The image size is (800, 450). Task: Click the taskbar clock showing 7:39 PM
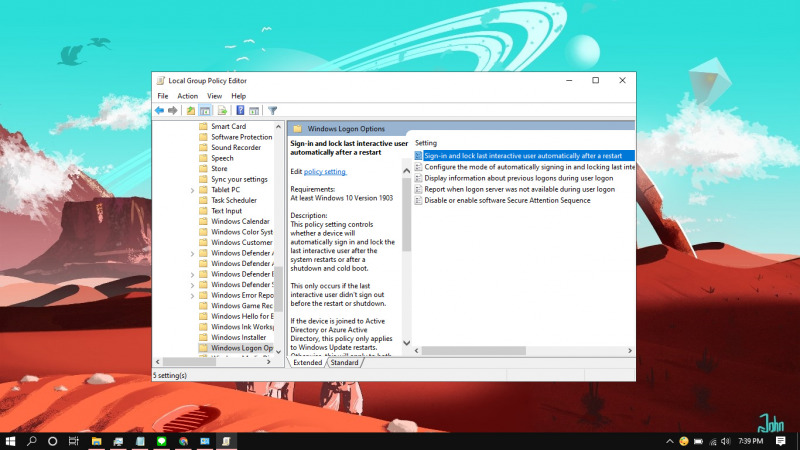(751, 441)
